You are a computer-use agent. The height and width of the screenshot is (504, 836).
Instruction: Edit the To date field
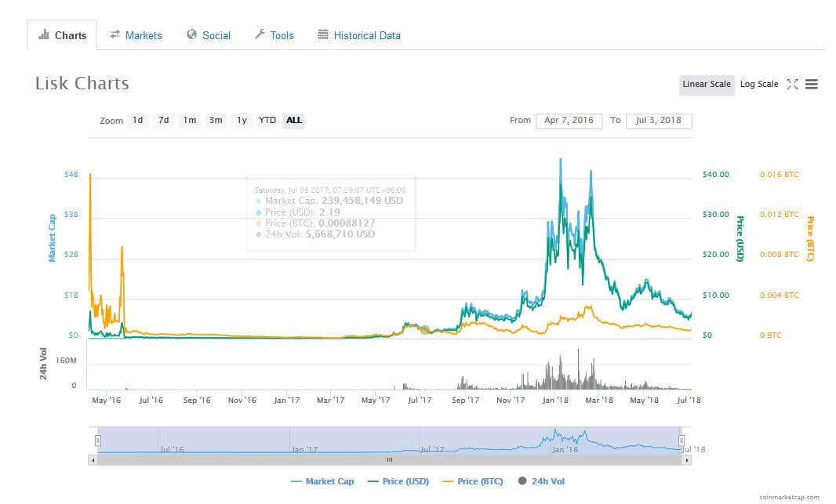coord(659,121)
